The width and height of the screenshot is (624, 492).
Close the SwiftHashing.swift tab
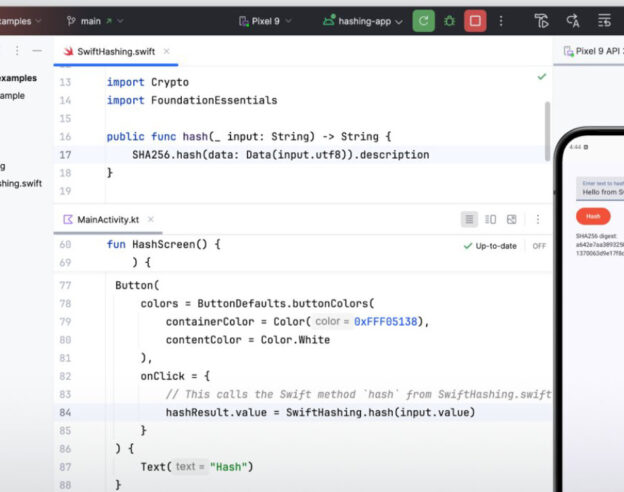click(x=167, y=51)
